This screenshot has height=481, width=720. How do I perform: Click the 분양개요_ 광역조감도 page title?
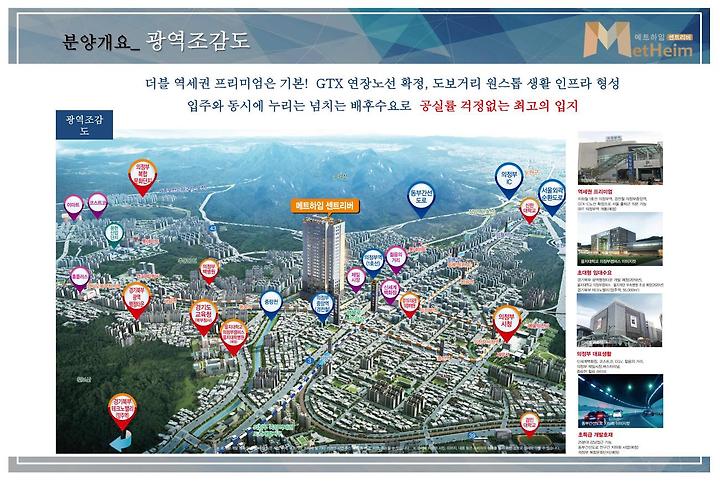tap(156, 41)
